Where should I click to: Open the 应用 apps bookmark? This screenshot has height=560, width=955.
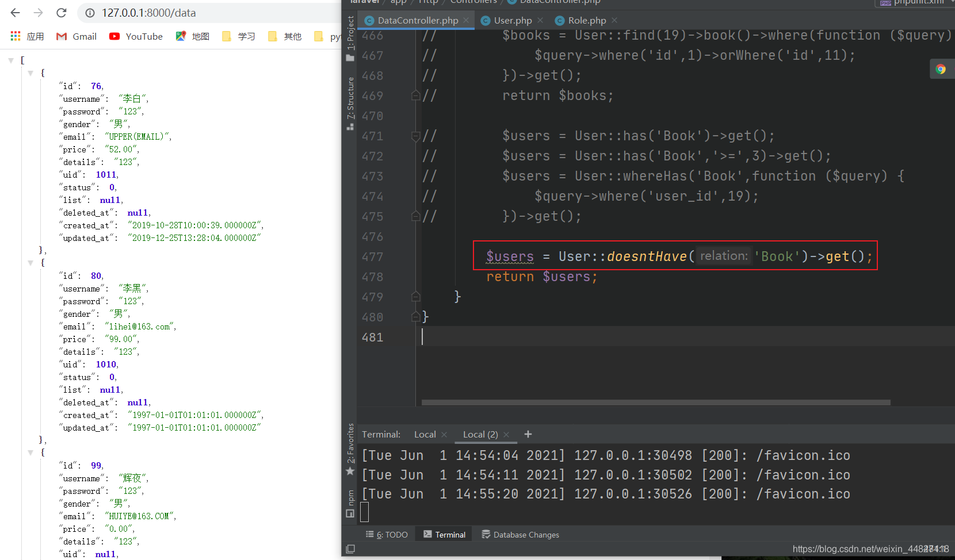(27, 36)
